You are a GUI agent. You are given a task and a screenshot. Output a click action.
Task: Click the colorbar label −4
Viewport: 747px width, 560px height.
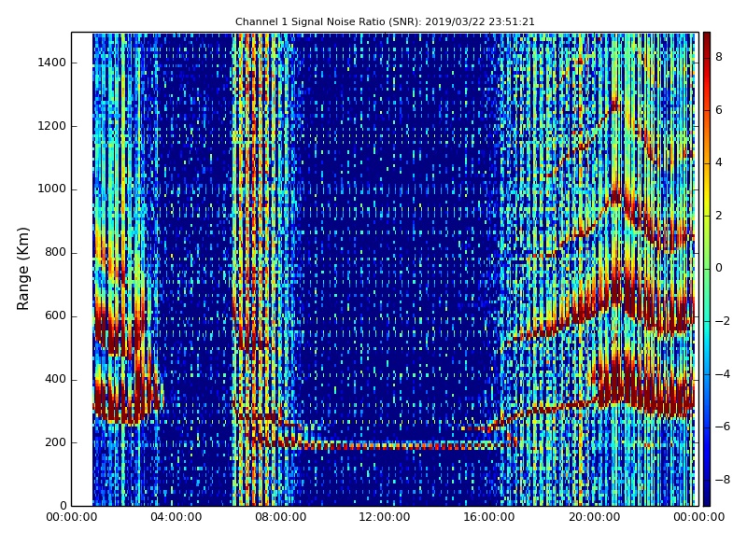[723, 374]
